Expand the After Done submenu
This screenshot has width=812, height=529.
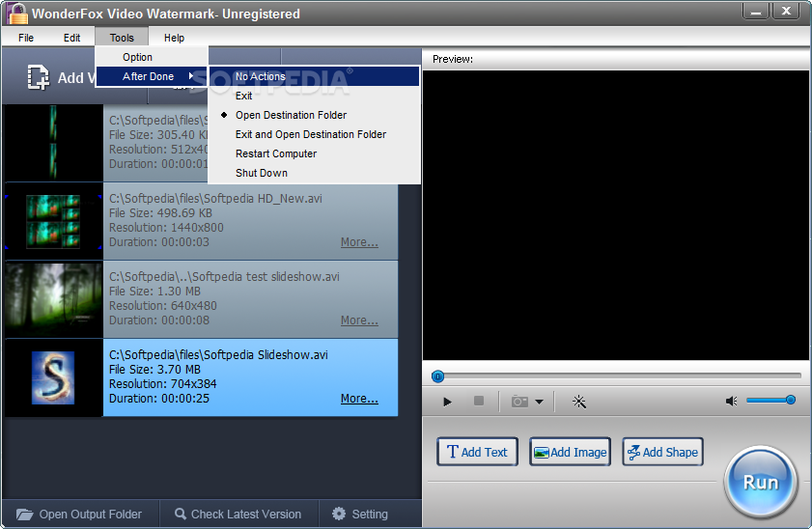click(152, 76)
